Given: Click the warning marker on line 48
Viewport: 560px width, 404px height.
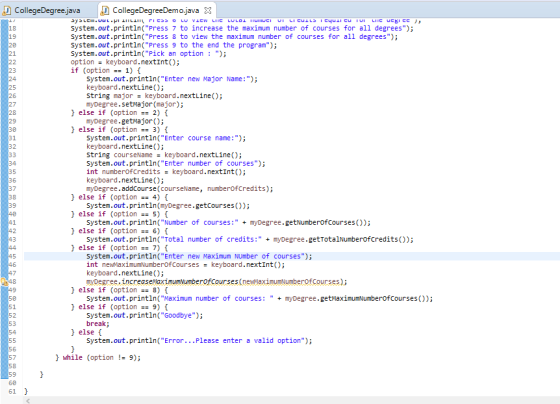Looking at the screenshot, I should (x=4, y=282).
